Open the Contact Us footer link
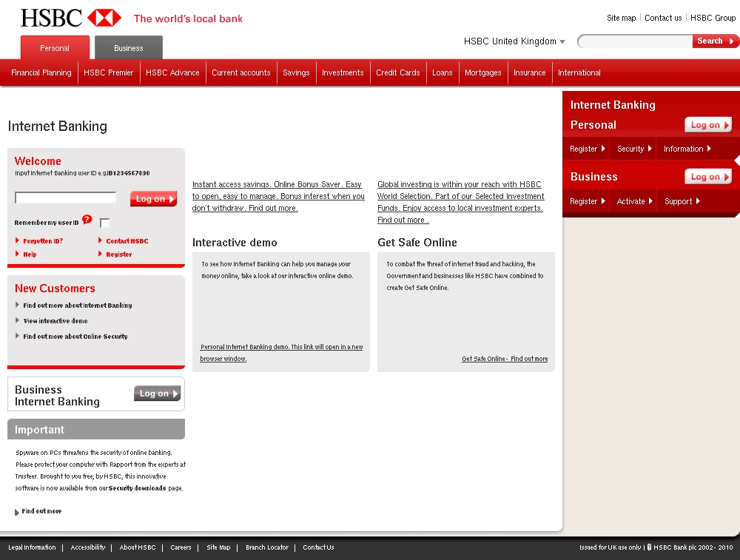 tap(318, 547)
